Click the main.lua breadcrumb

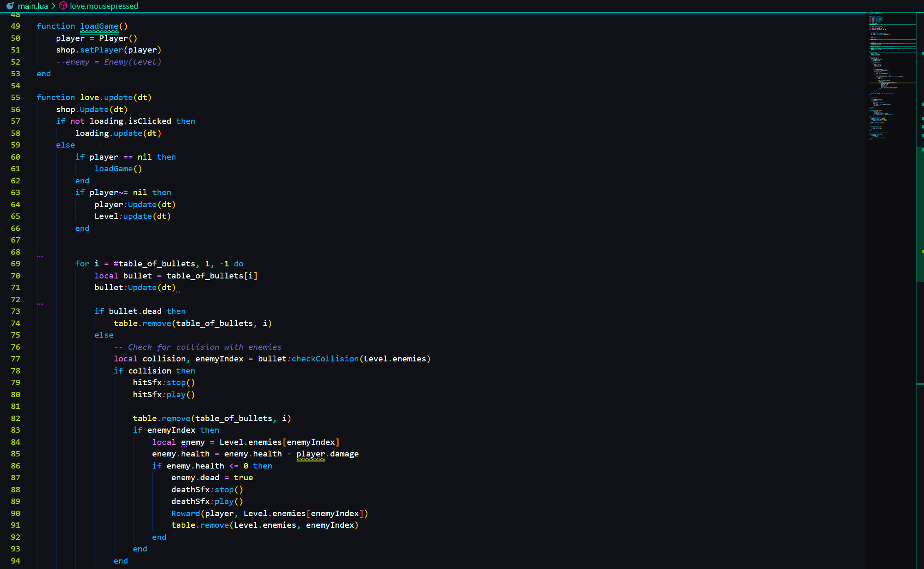click(x=33, y=6)
